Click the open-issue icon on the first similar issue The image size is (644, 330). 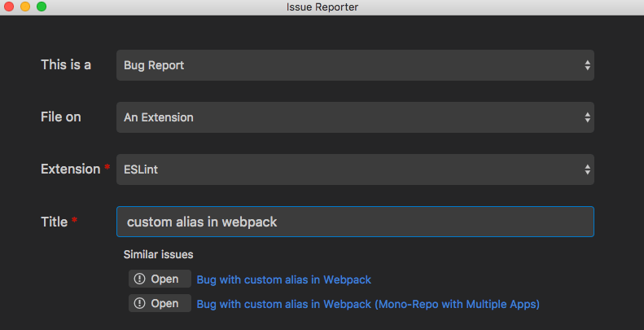(139, 279)
